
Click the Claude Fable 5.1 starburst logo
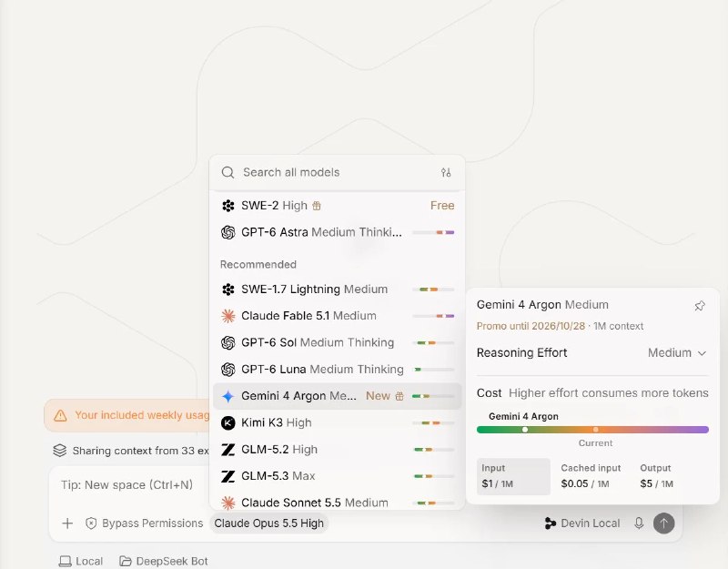click(228, 316)
